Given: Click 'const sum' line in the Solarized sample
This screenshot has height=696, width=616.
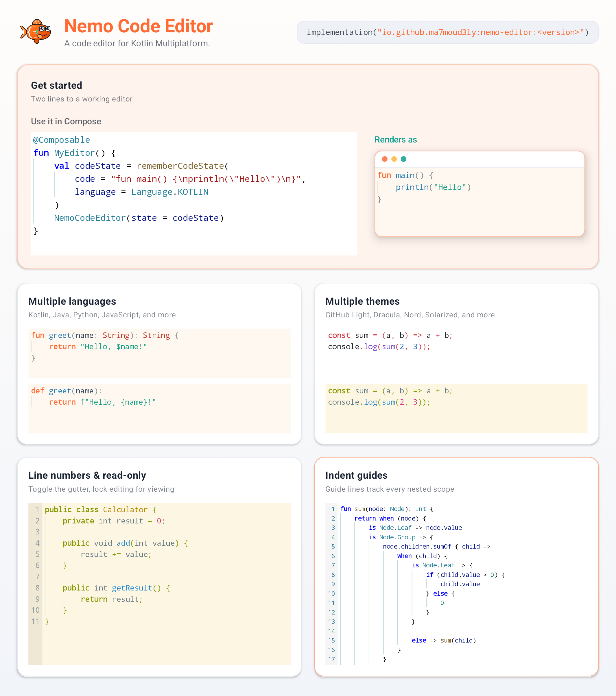Looking at the screenshot, I should tap(390, 391).
